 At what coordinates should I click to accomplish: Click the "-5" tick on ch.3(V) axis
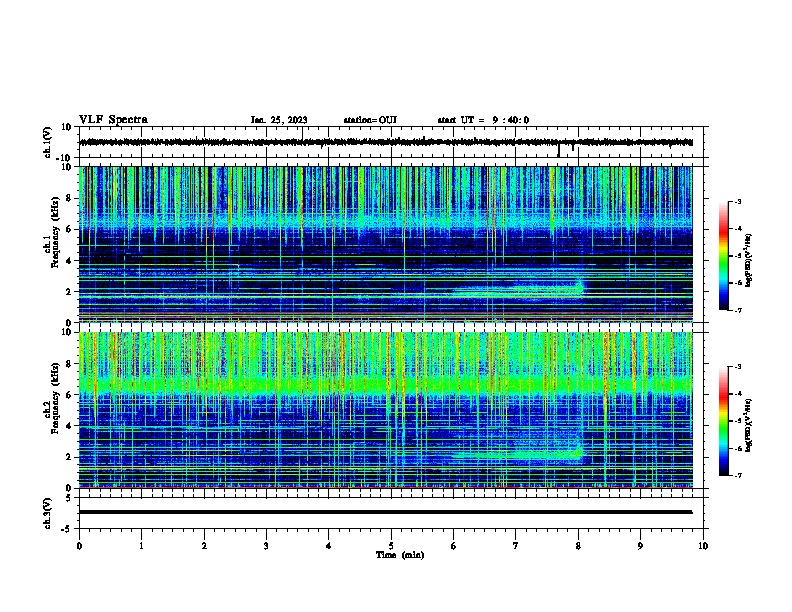(68, 529)
